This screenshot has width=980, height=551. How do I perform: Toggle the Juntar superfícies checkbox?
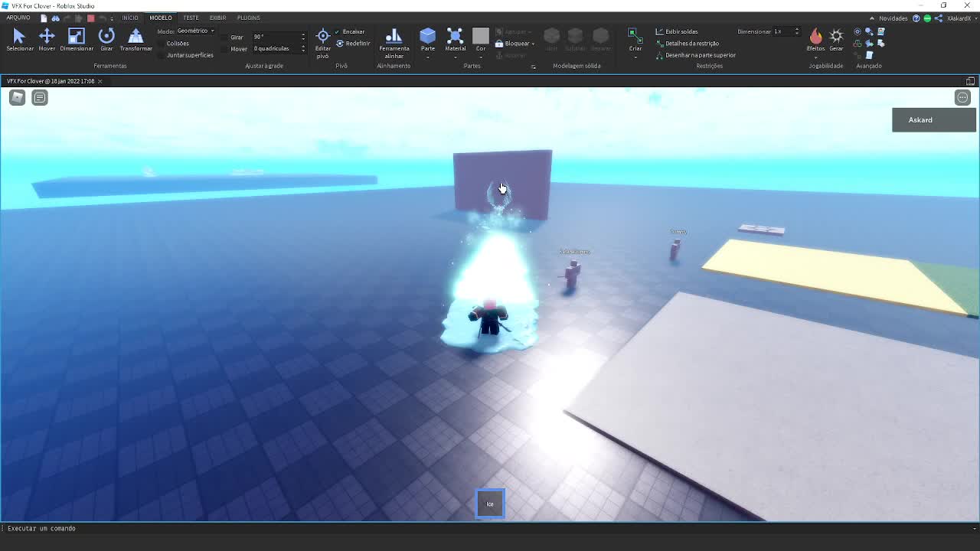162,55
